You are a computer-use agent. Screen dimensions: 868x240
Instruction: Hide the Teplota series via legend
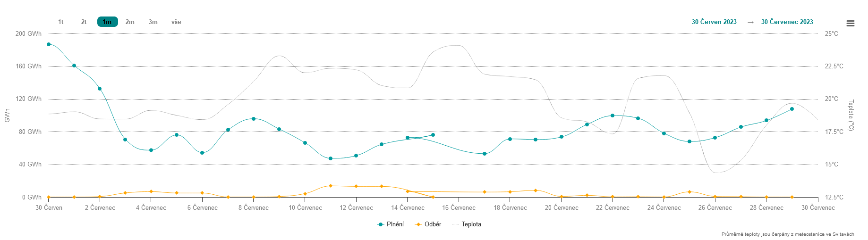[471, 224]
